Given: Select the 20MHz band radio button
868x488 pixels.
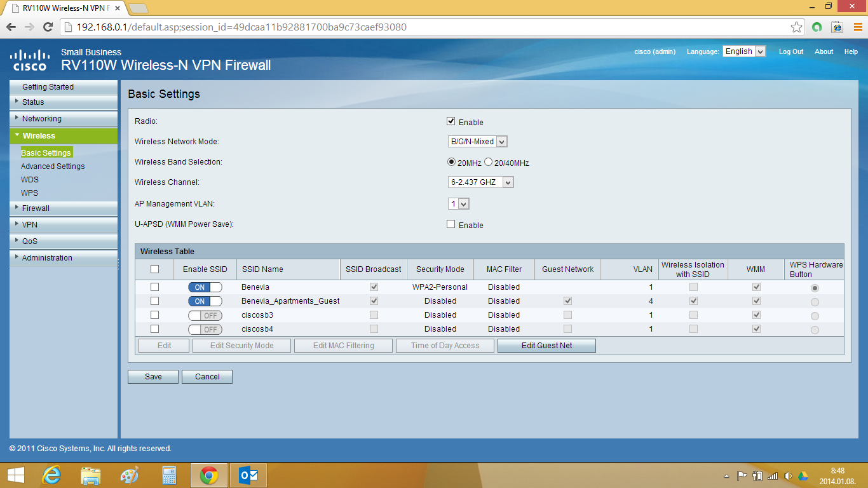Looking at the screenshot, I should tap(452, 162).
